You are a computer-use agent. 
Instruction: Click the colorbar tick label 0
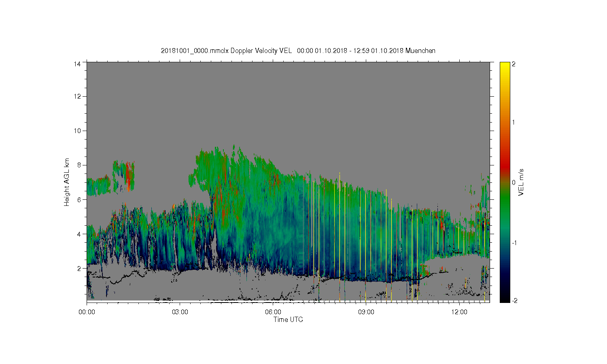[514, 182]
